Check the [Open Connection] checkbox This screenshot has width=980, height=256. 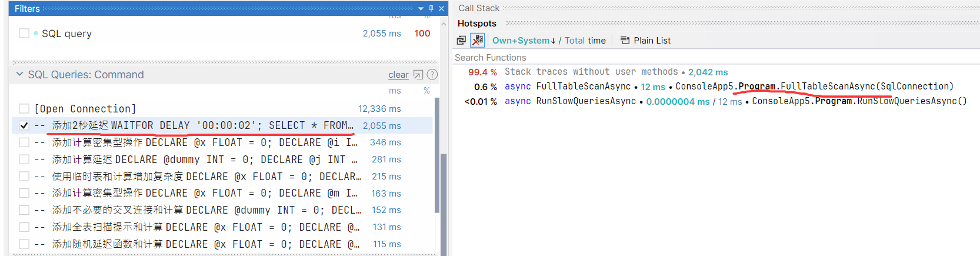tap(24, 109)
